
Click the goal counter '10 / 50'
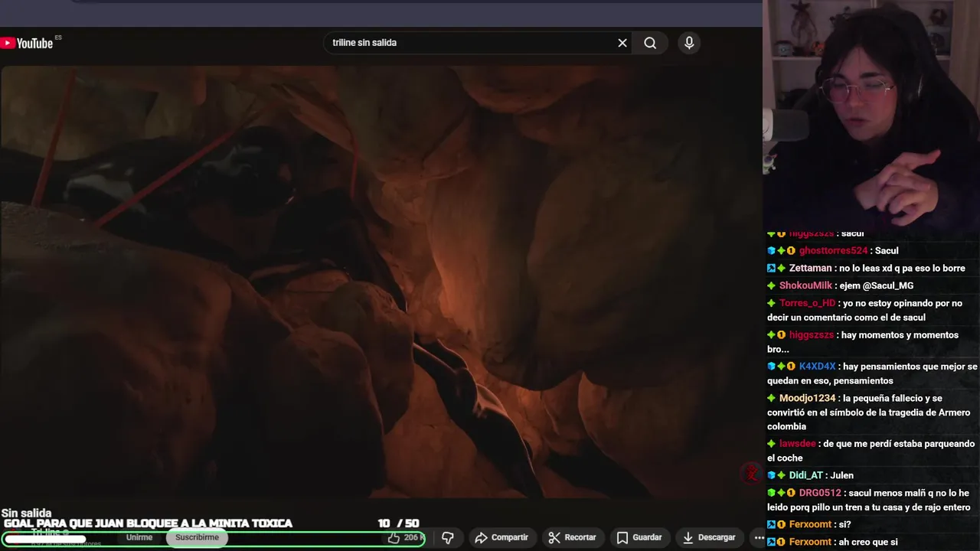398,523
